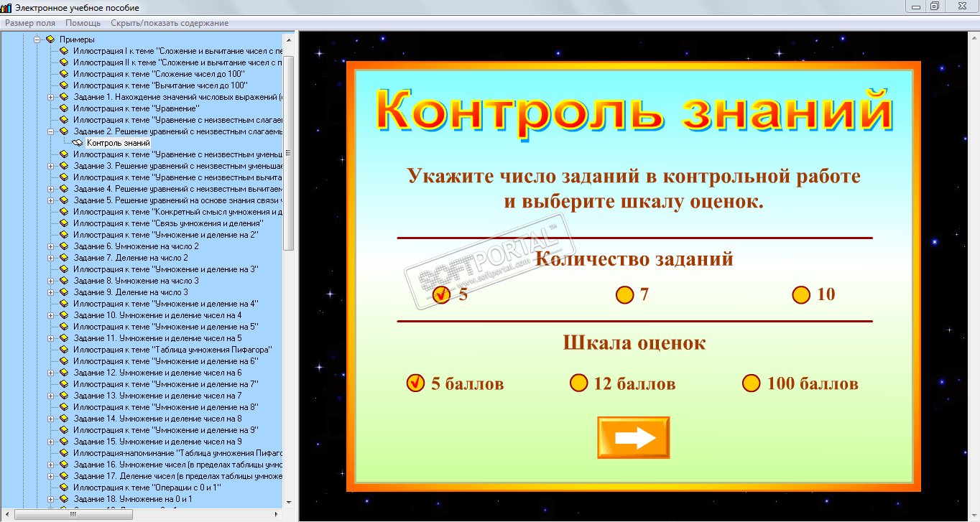Click book icon of "Умножение и деление на 8"
980x522 pixels.
[64, 407]
